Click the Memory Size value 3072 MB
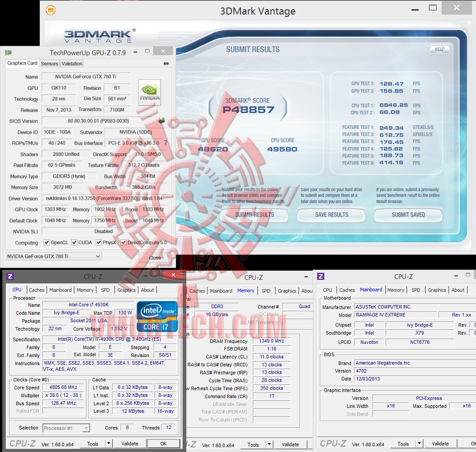 coord(63,187)
